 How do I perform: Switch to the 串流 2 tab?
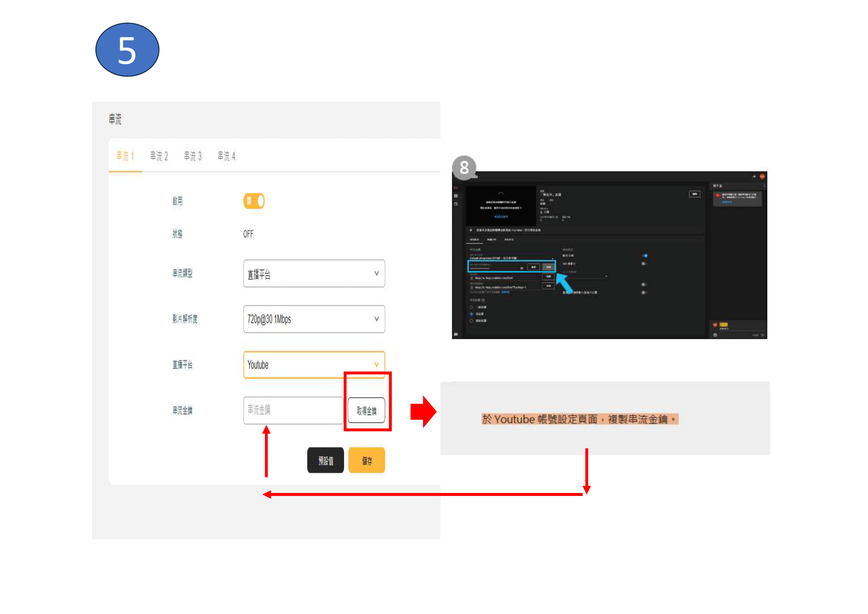(x=159, y=156)
